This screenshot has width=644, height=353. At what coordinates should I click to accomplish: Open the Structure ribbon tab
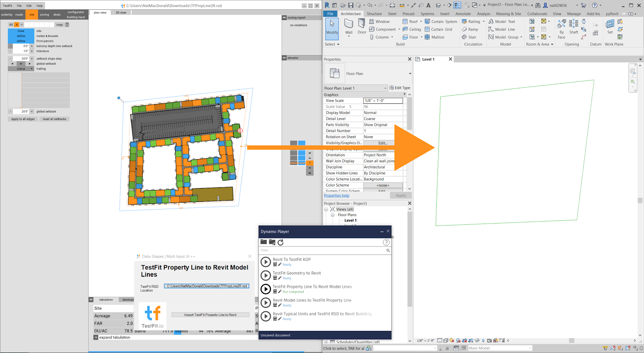tap(374, 14)
